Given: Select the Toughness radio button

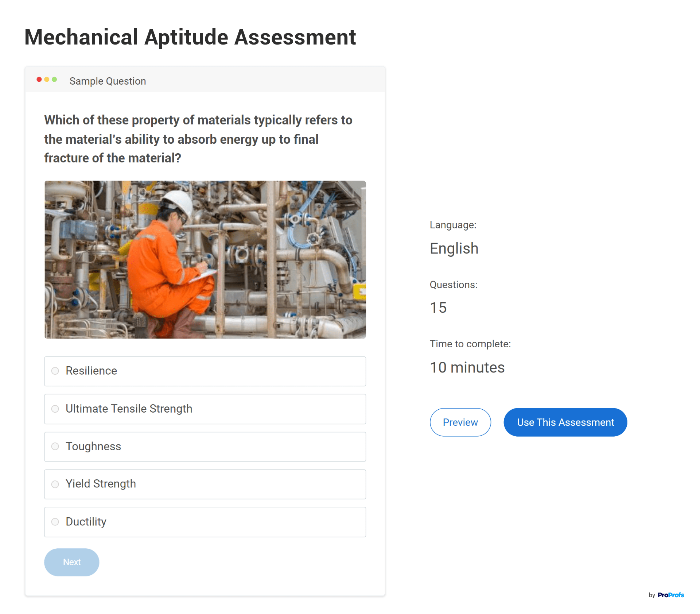Looking at the screenshot, I should (55, 447).
